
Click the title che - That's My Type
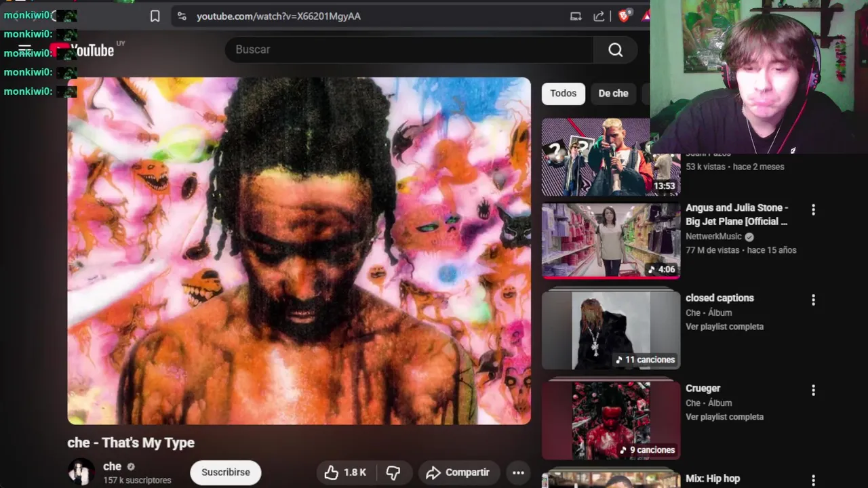click(131, 443)
